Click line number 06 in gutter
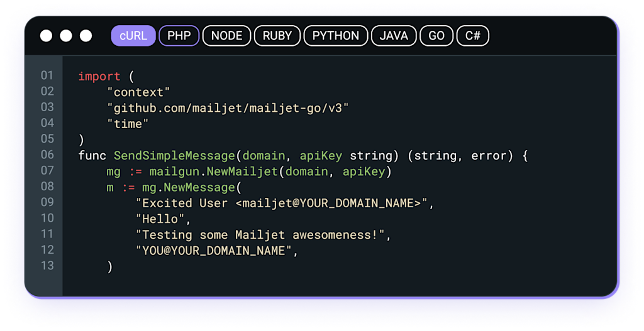644x331 pixels. [x=47, y=155]
